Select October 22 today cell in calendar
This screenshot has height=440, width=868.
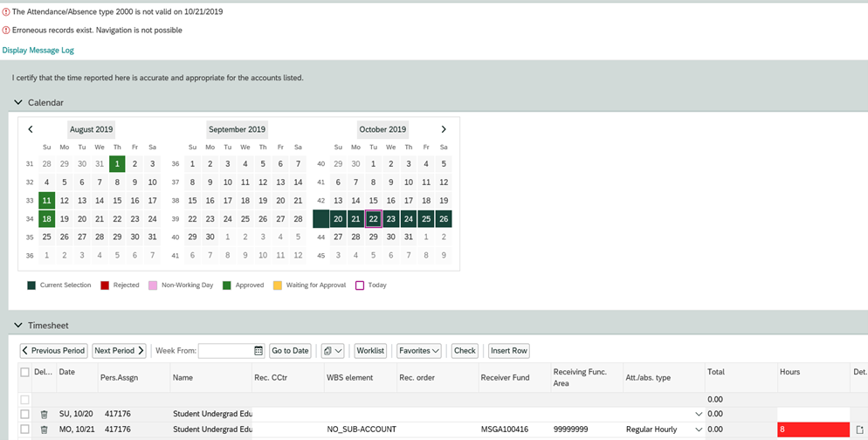(x=373, y=219)
